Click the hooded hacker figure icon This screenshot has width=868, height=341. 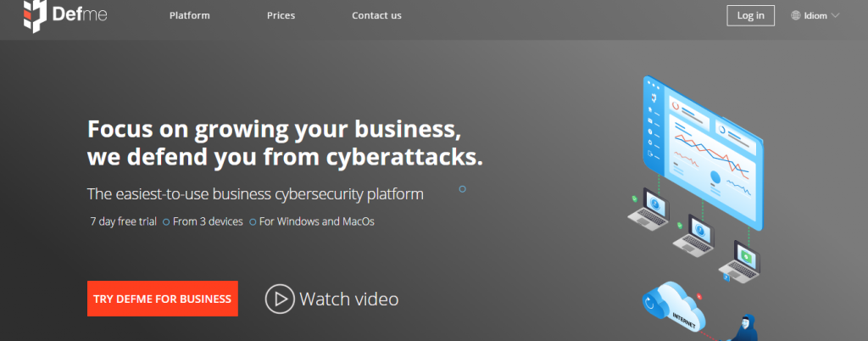pos(749,327)
